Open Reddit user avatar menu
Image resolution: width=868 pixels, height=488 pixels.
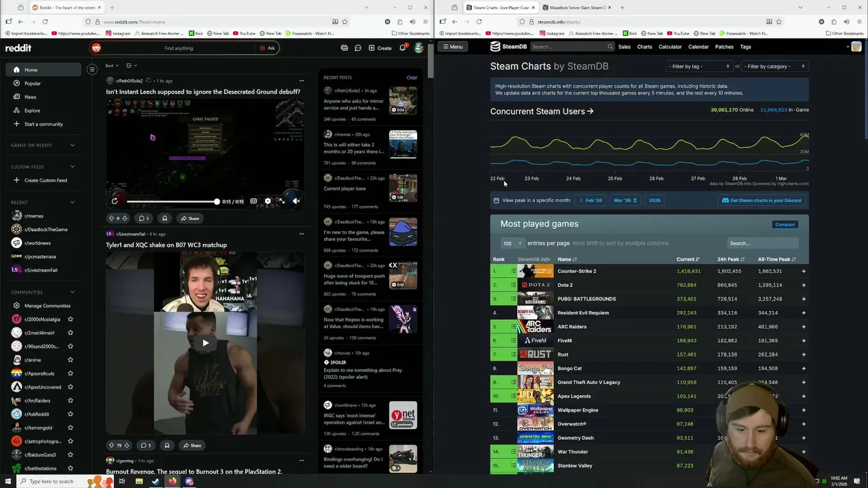(x=419, y=48)
